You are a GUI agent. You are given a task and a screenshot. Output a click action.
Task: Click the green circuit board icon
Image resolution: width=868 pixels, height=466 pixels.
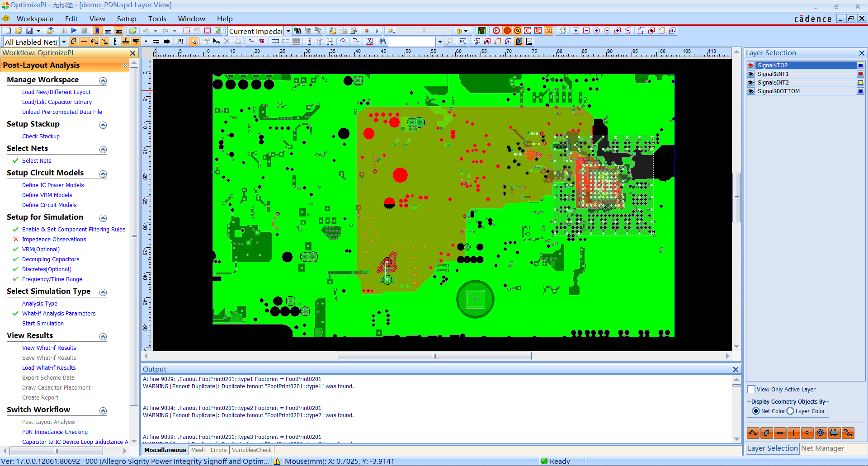coord(482,31)
